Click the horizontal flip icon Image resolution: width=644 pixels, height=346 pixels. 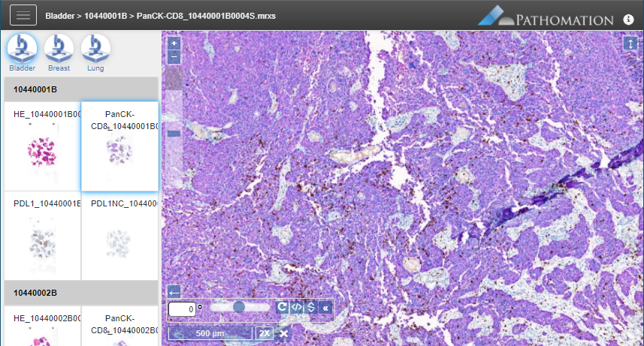pyautogui.click(x=296, y=307)
